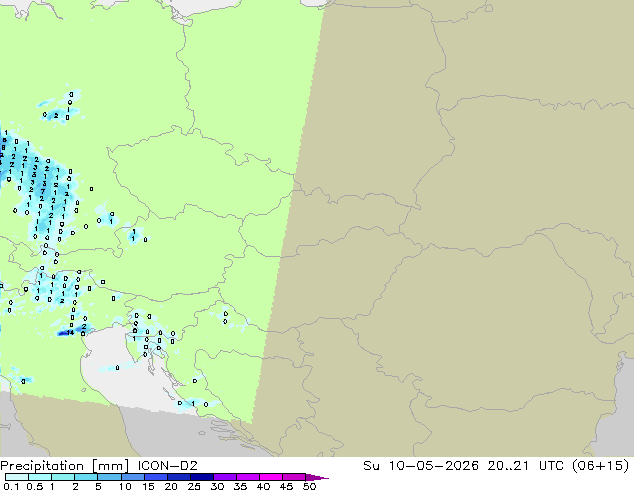Click the 'ICON-D2' model name label

click(x=167, y=466)
